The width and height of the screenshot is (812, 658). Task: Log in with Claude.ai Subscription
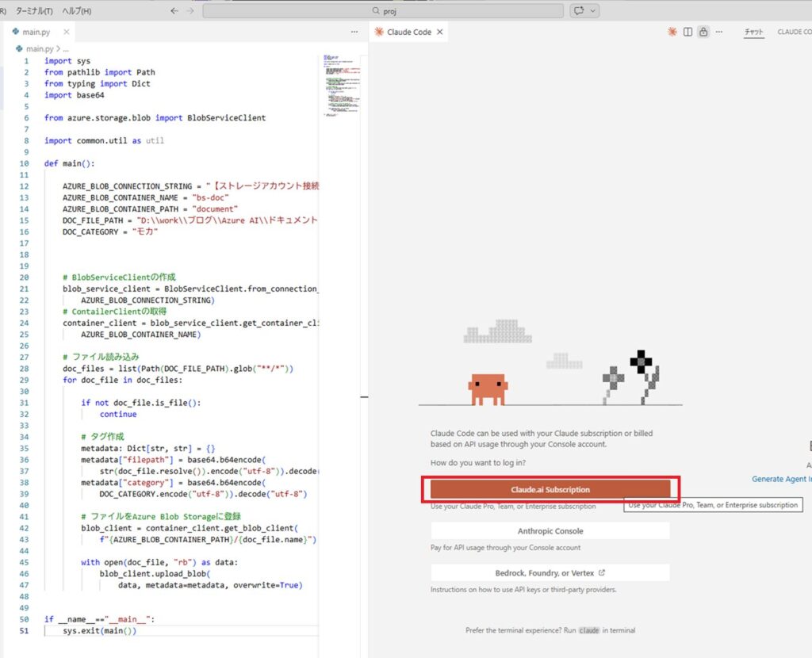(x=550, y=489)
